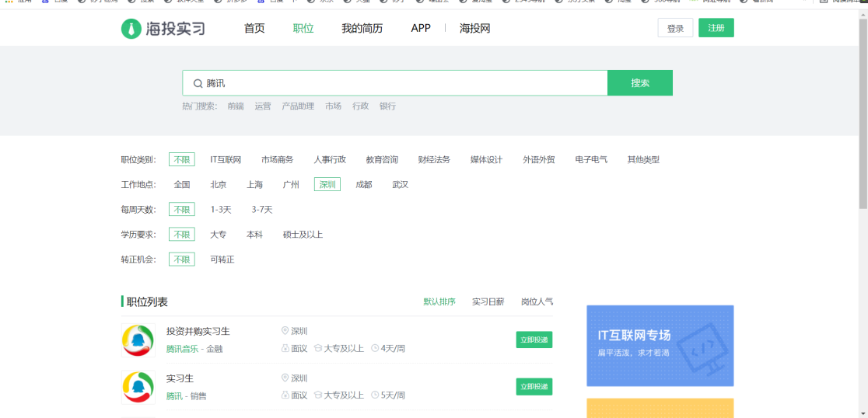
Task: Open the 腾讯 销售 company logo thumbnail
Action: [x=138, y=387]
